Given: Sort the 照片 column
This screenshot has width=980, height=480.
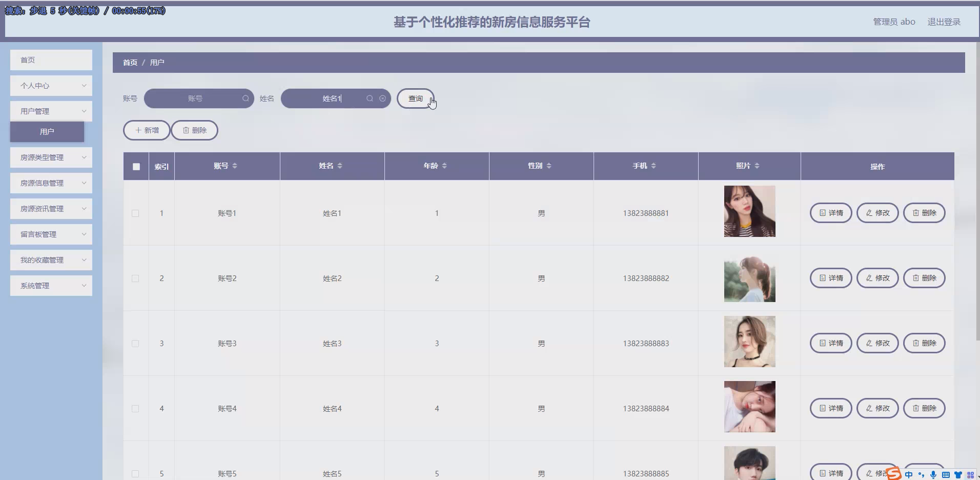Looking at the screenshot, I should coord(757,166).
